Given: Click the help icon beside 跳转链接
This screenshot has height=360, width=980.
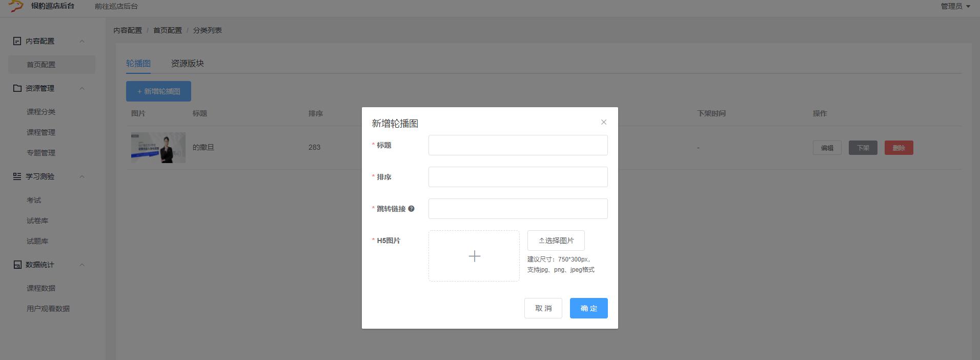Looking at the screenshot, I should (411, 209).
